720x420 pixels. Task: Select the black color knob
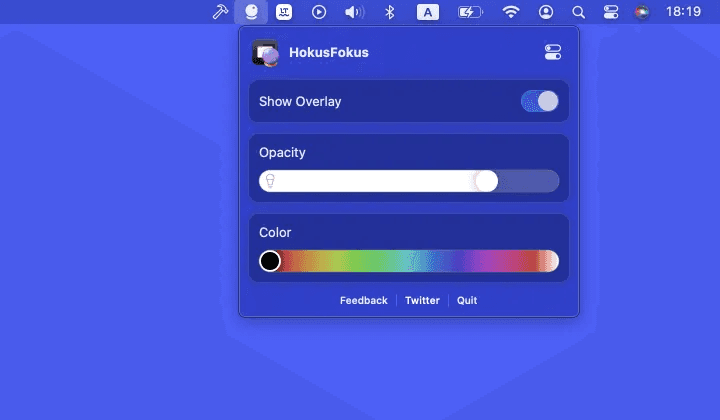270,261
